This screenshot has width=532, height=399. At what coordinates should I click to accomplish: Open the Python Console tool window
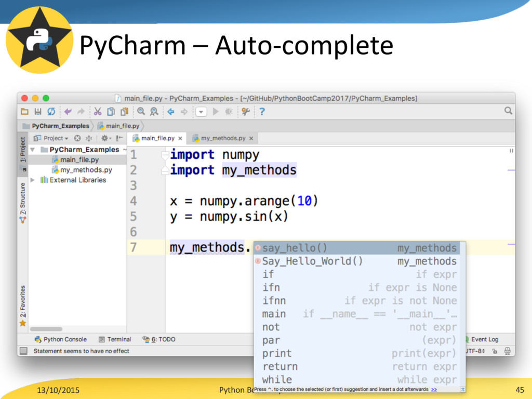click(x=61, y=339)
